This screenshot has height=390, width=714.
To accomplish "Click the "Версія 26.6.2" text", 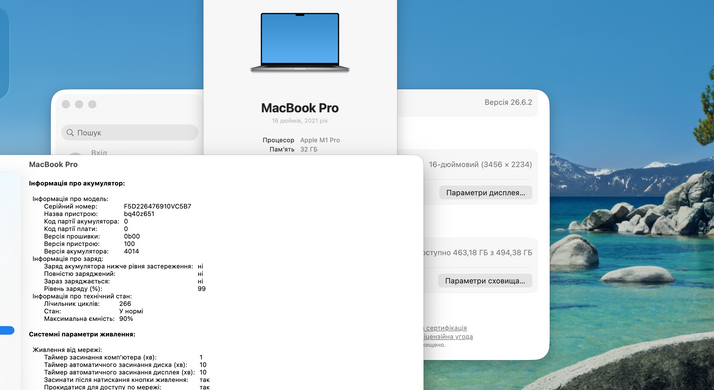I will 508,103.
